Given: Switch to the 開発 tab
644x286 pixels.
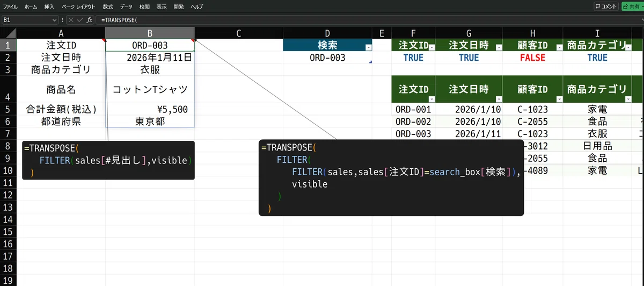Looking at the screenshot, I should tap(179, 6).
